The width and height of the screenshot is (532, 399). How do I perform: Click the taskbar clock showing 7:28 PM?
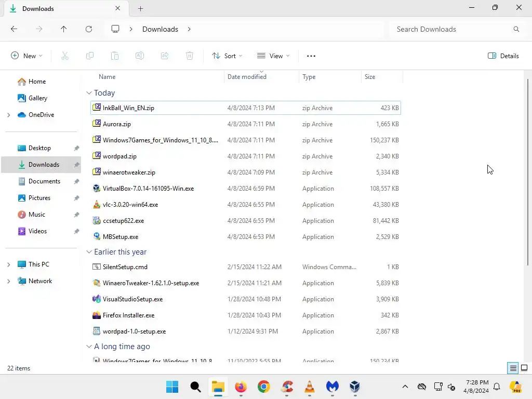point(476,387)
